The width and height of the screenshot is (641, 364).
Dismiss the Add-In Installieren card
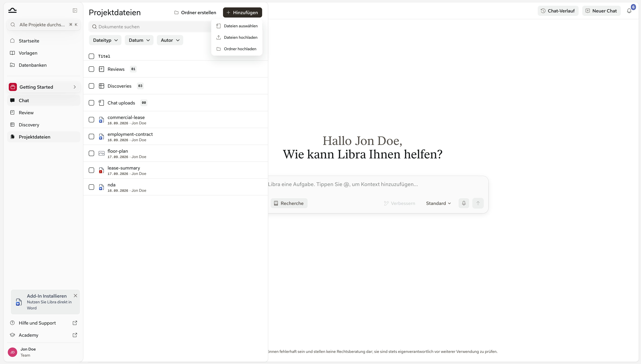point(75,296)
